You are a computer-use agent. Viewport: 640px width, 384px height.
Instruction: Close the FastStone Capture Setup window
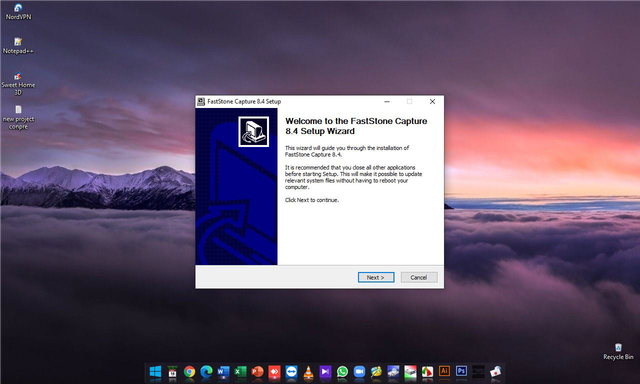coord(432,102)
